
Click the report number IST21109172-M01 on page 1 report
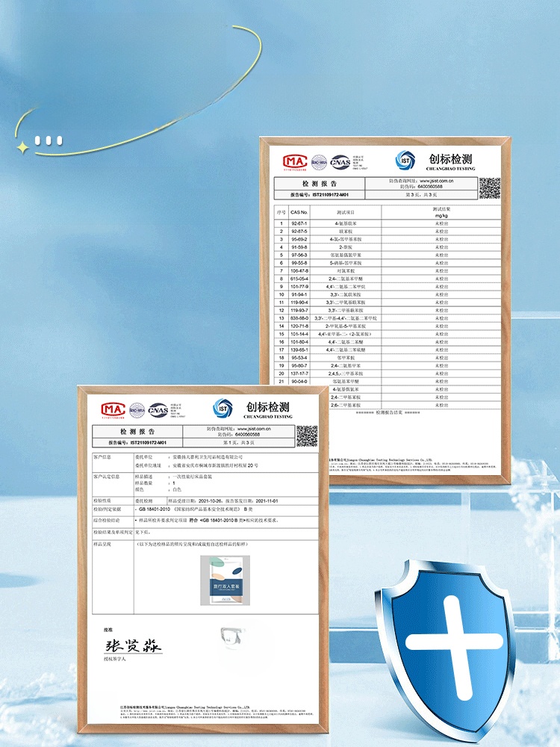(148, 442)
